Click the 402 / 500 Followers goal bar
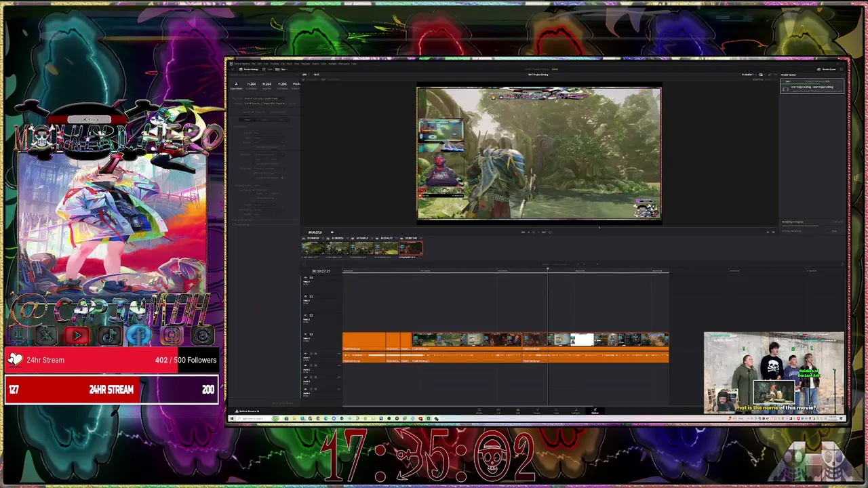The width and height of the screenshot is (868, 488). pos(112,360)
